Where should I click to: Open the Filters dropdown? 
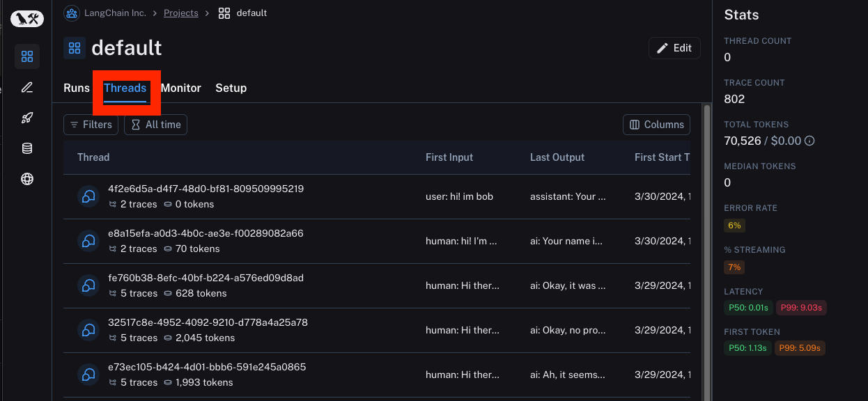91,125
